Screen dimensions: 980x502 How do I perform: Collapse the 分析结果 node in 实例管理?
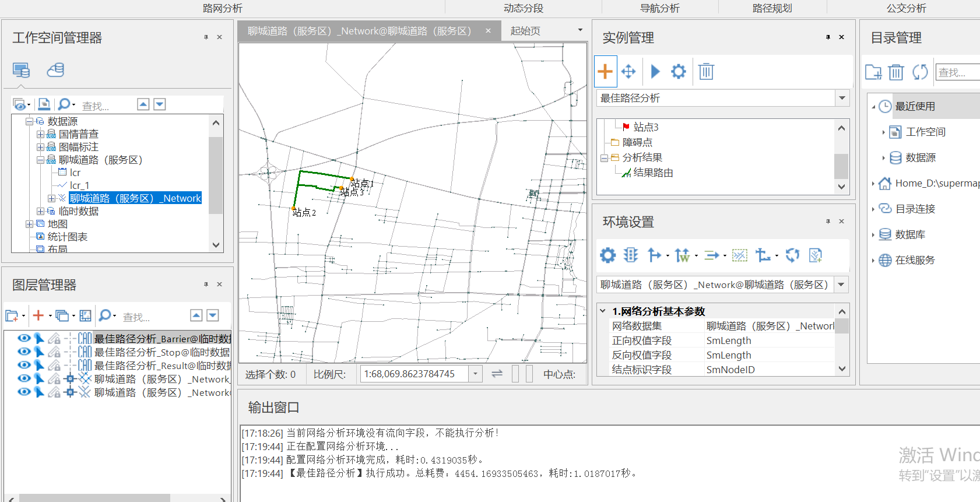(604, 157)
